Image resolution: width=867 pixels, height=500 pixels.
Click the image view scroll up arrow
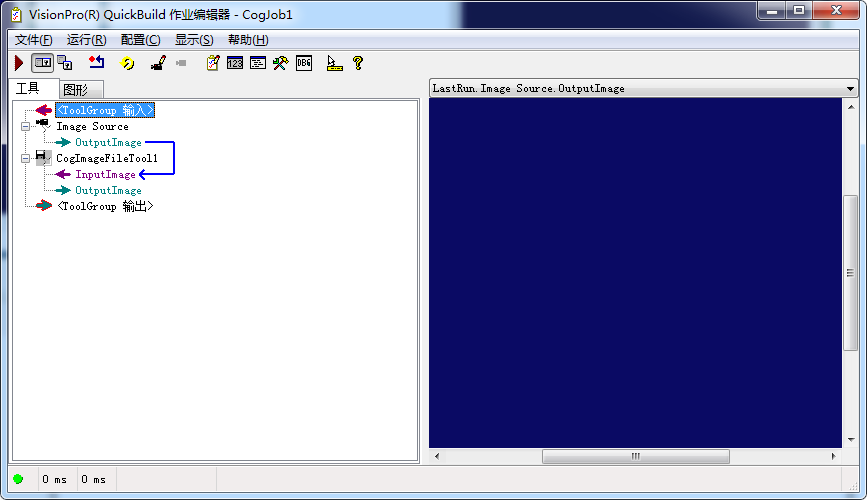pyautogui.click(x=851, y=107)
